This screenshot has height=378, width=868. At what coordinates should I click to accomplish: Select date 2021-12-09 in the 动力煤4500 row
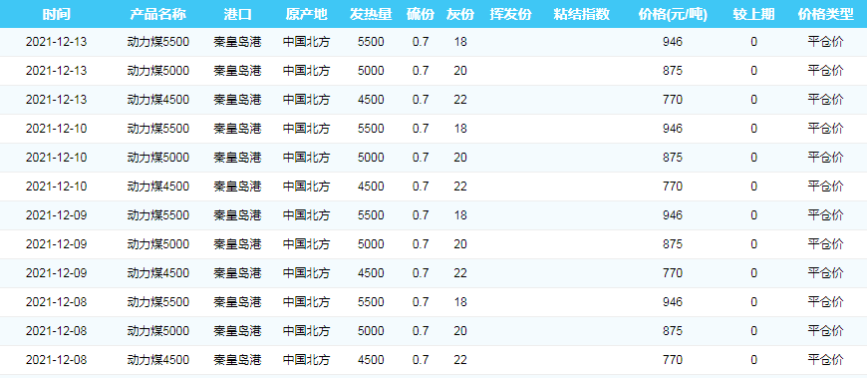click(57, 273)
